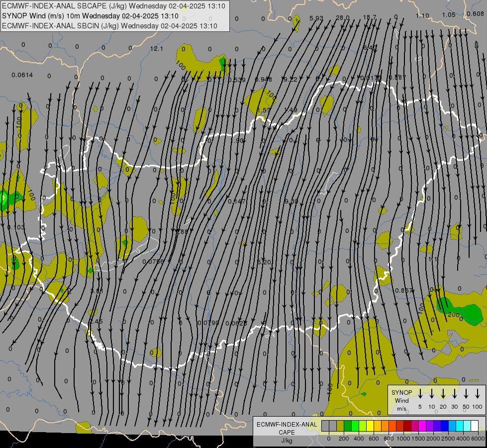Click the 1500 tick label on the colorbar
This screenshot has width=487, height=448.
(x=418, y=439)
